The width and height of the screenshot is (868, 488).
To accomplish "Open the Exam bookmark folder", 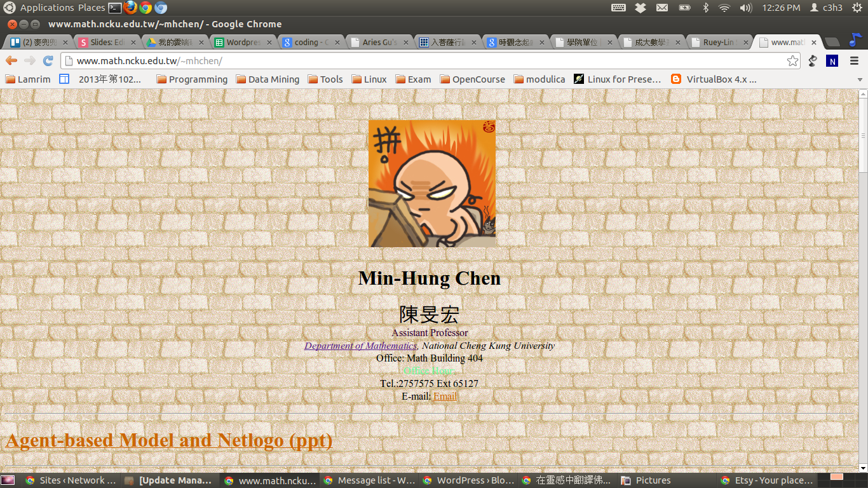I will pos(413,79).
